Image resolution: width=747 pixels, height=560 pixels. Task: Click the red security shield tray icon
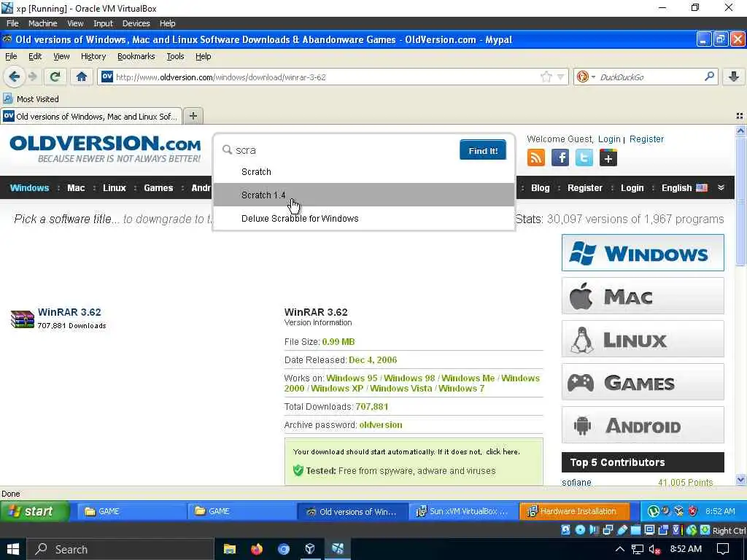click(x=693, y=511)
